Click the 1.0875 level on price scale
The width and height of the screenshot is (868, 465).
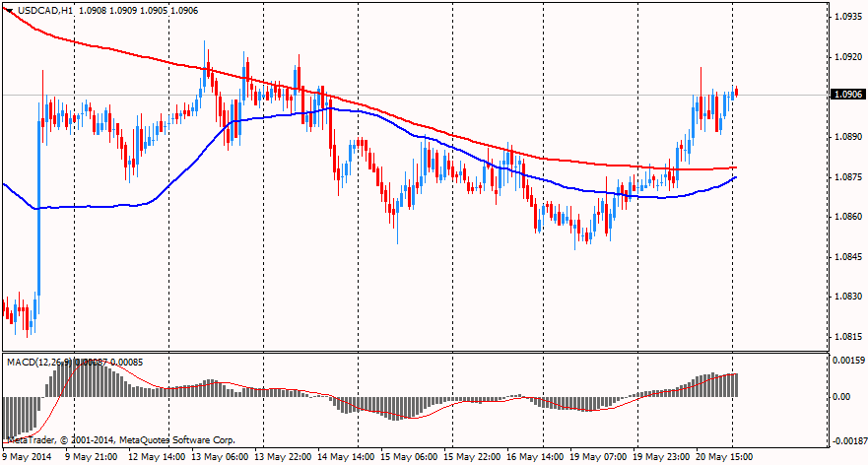point(848,176)
